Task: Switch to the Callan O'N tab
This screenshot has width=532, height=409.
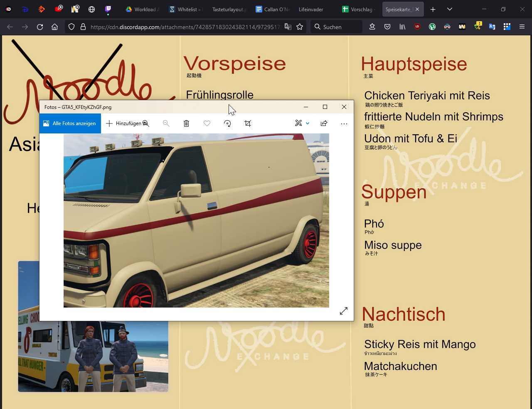Action: (x=272, y=9)
